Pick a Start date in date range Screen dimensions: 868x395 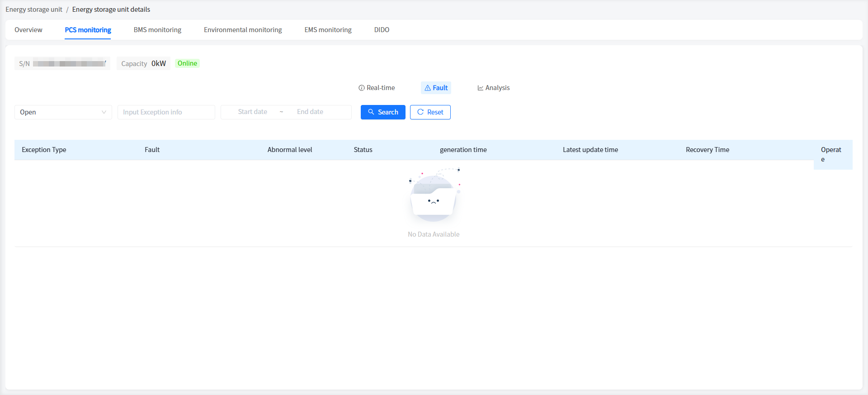tap(252, 112)
